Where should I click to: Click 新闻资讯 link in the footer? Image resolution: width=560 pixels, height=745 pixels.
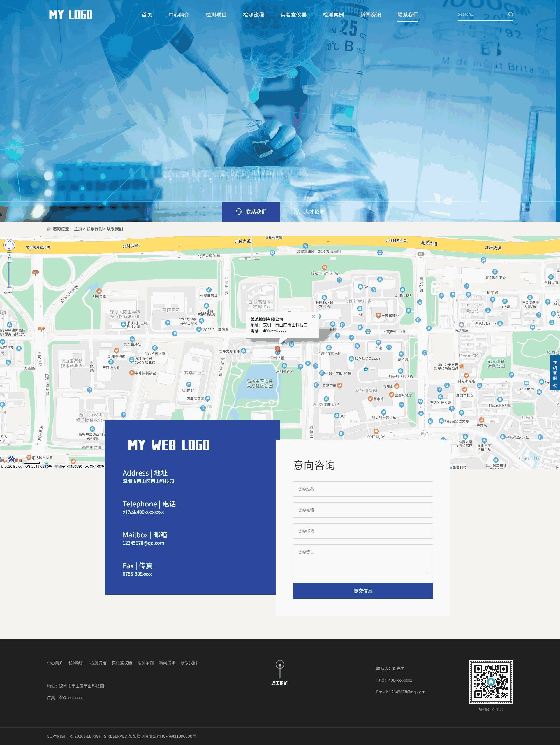click(167, 663)
